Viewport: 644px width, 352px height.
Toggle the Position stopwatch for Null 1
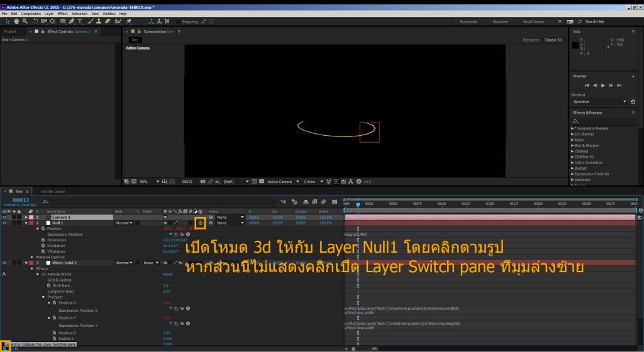click(43, 229)
